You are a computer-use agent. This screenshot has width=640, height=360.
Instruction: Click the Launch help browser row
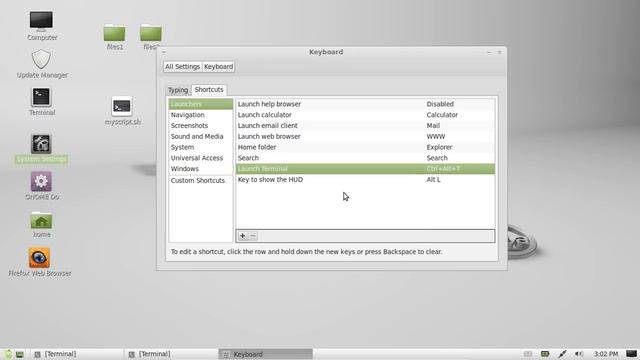[365, 104]
